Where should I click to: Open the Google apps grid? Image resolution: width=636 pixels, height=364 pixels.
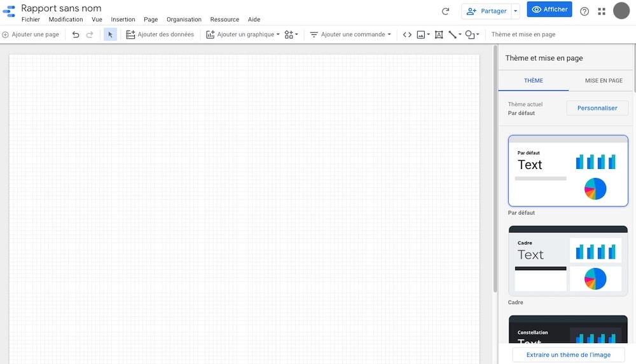click(x=602, y=11)
